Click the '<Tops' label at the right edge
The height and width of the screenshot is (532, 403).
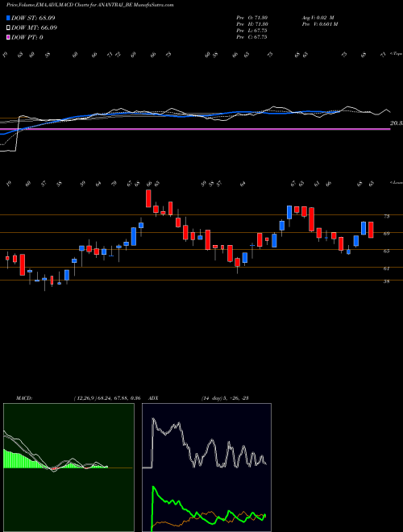396,53
